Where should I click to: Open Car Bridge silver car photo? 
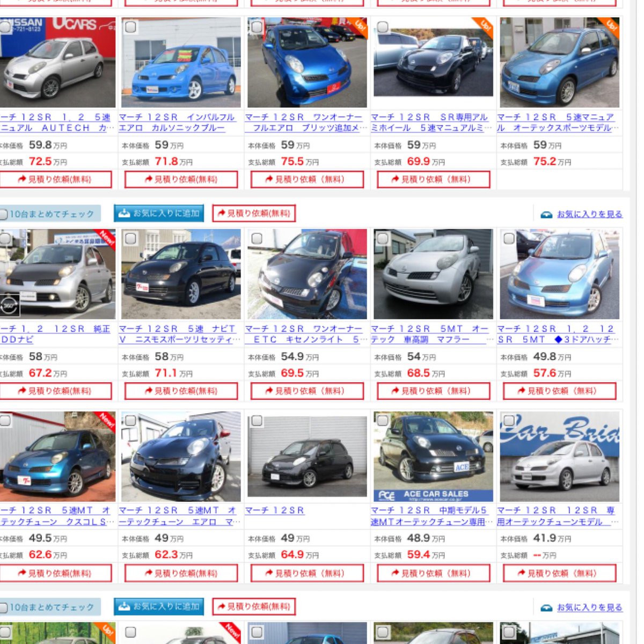(x=559, y=457)
